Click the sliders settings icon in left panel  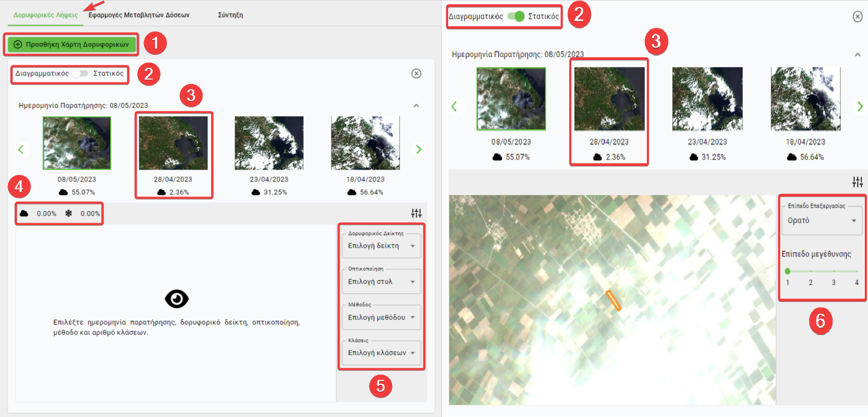(x=416, y=213)
